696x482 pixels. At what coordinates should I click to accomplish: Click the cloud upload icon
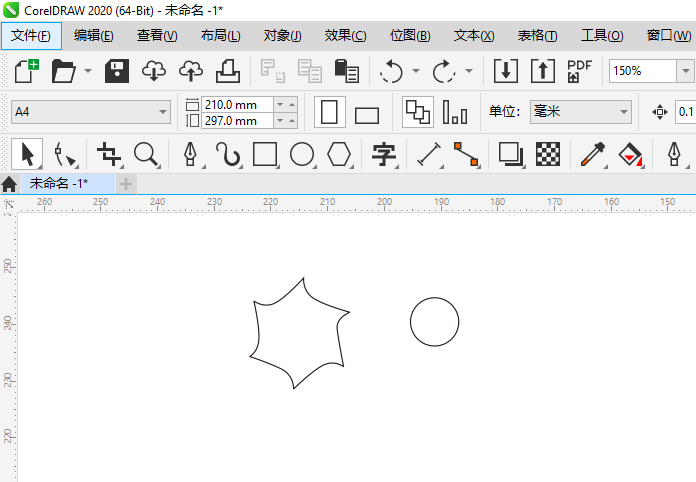(191, 71)
